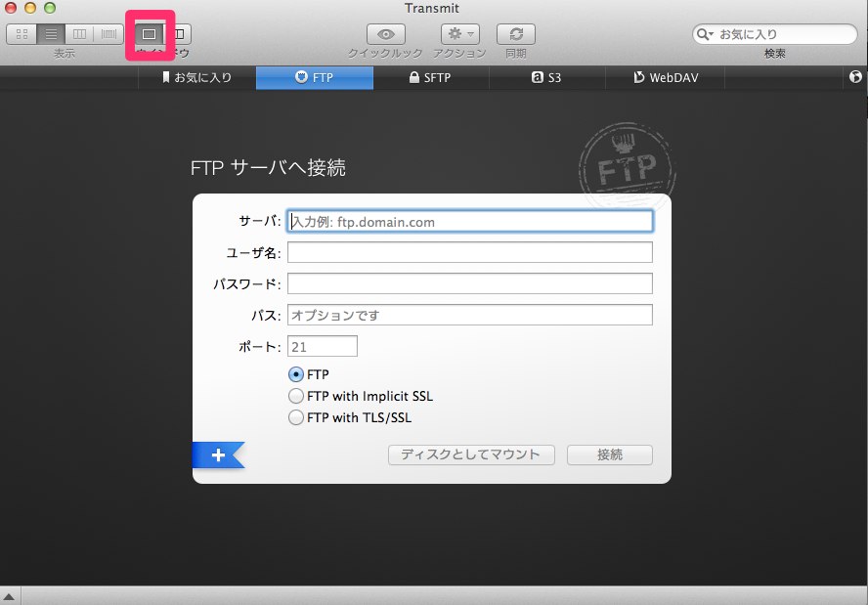Select single-pane window layout

tap(149, 34)
